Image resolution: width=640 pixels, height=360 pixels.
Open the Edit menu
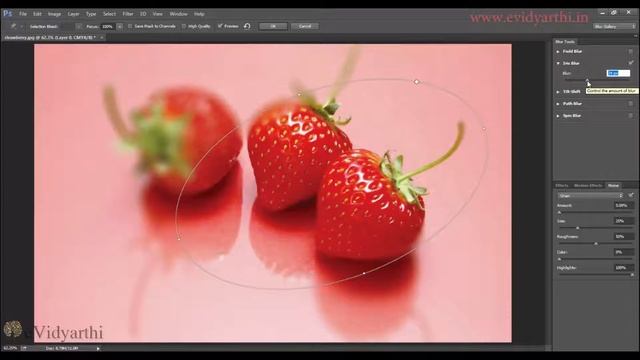pyautogui.click(x=37, y=14)
